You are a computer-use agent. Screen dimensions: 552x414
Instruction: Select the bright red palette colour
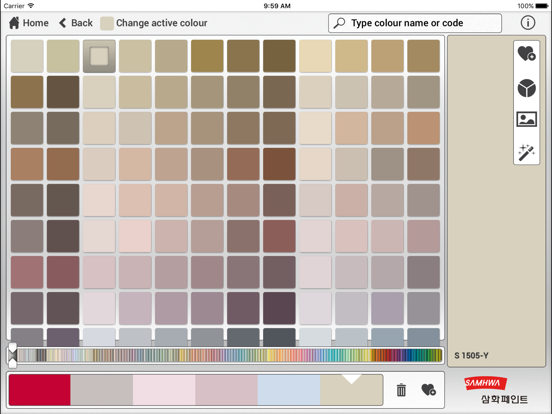click(40, 390)
